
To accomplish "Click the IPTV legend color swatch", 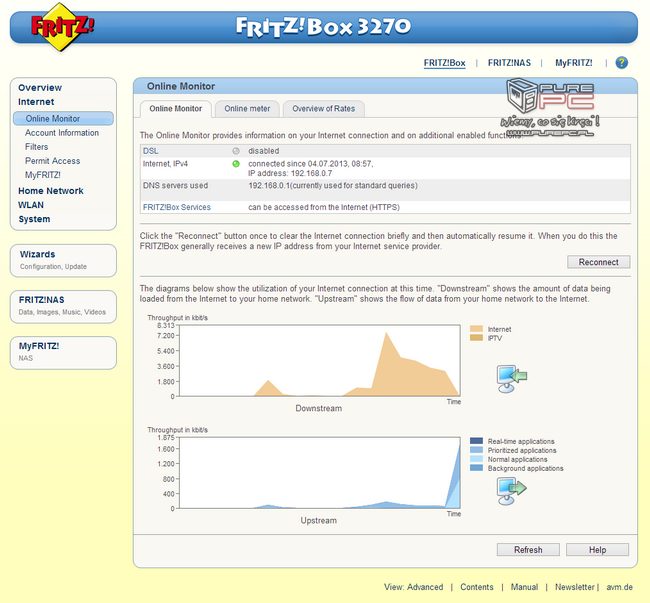I will click(476, 338).
